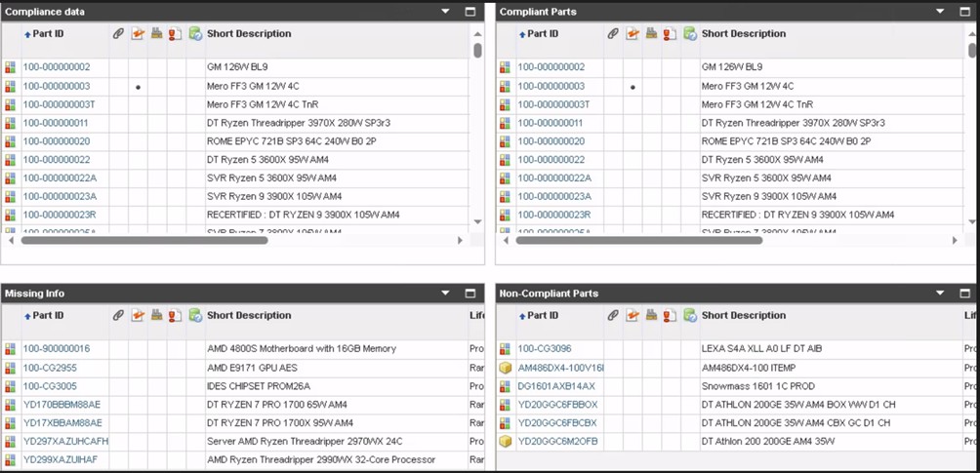
Task: Click the manufacturer column icon in Missing Info
Action: 156,316
